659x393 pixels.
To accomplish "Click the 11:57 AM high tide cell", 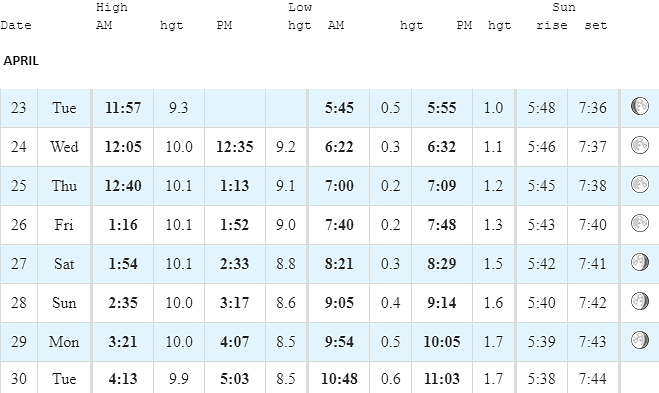I will [123, 108].
